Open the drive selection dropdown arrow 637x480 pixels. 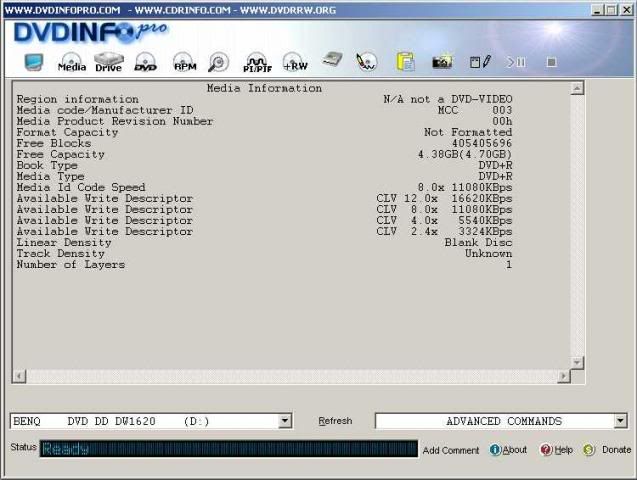(x=285, y=421)
